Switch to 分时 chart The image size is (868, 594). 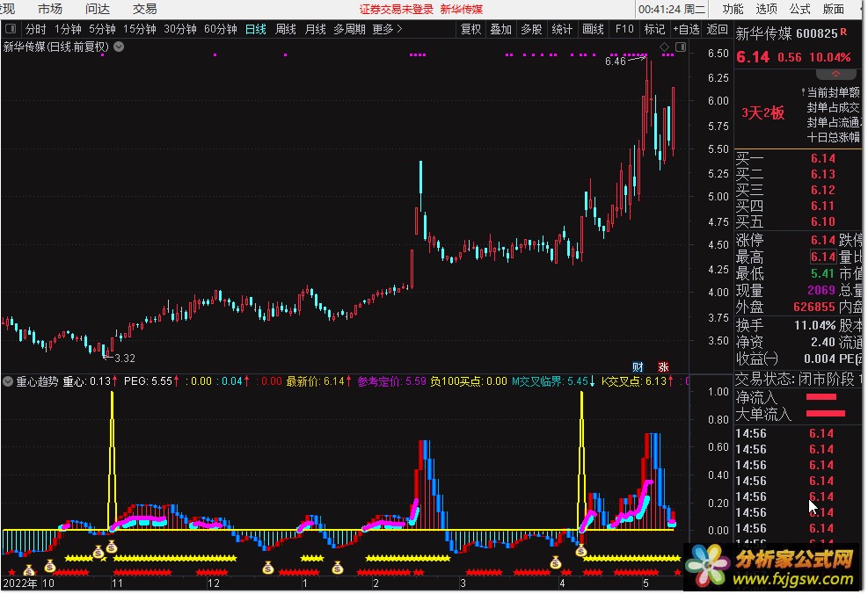(x=35, y=29)
